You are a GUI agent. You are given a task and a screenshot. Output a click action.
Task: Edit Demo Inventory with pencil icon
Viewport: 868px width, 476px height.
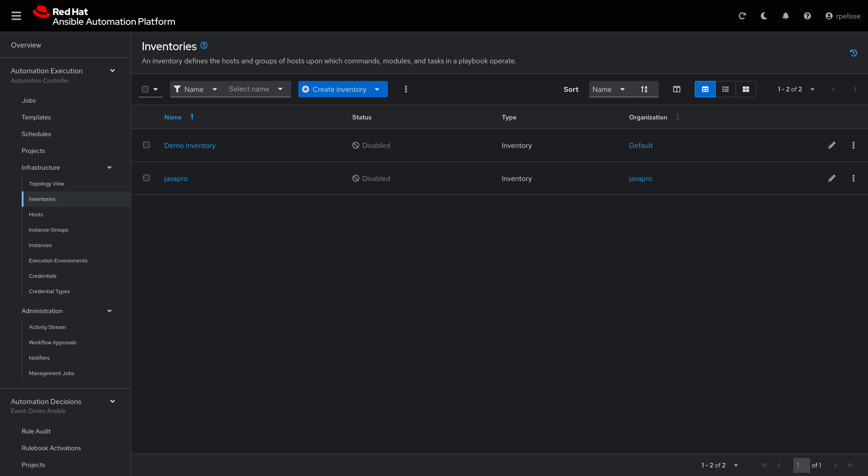click(x=832, y=145)
